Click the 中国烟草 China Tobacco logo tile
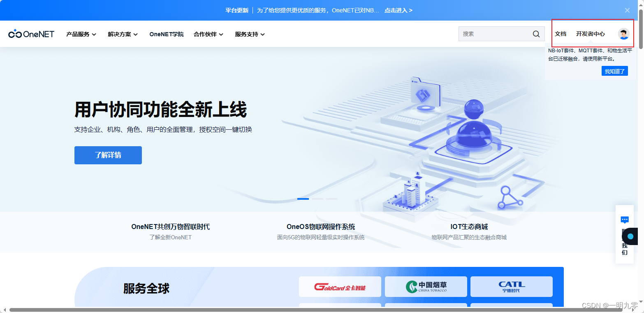Screen dimensions: 644x313 tap(426, 287)
